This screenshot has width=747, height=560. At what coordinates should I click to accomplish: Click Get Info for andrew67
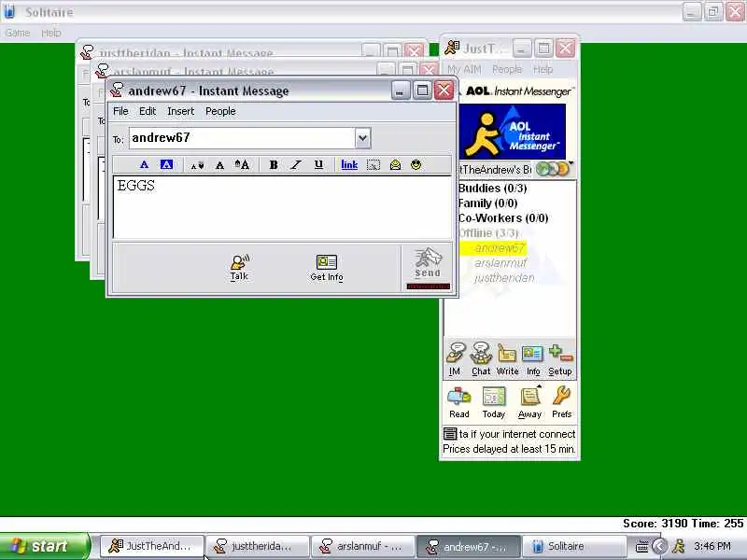click(326, 268)
